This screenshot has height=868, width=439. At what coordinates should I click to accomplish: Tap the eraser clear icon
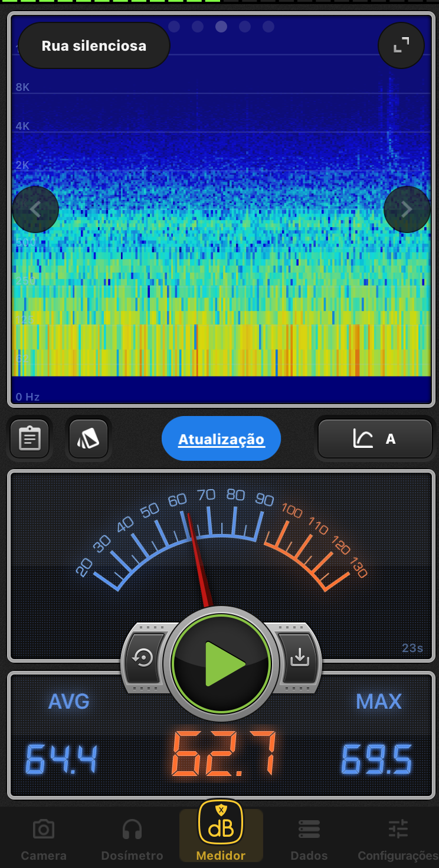(x=88, y=438)
